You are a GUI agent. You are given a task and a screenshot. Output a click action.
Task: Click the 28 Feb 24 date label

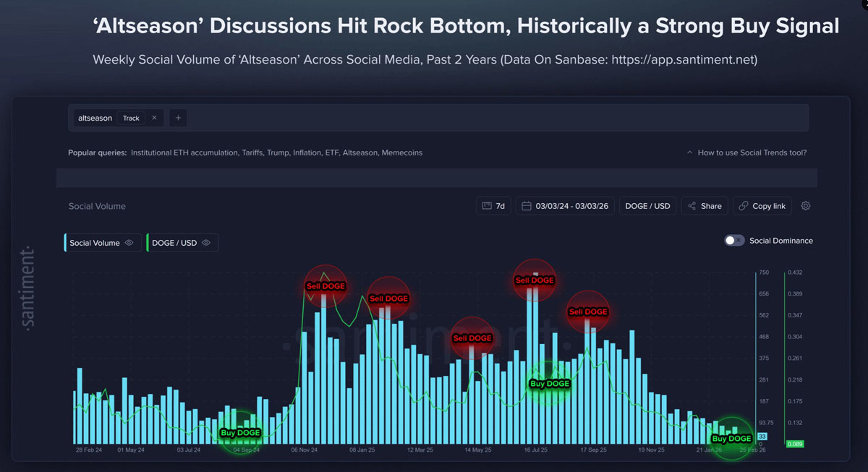pyautogui.click(x=89, y=450)
